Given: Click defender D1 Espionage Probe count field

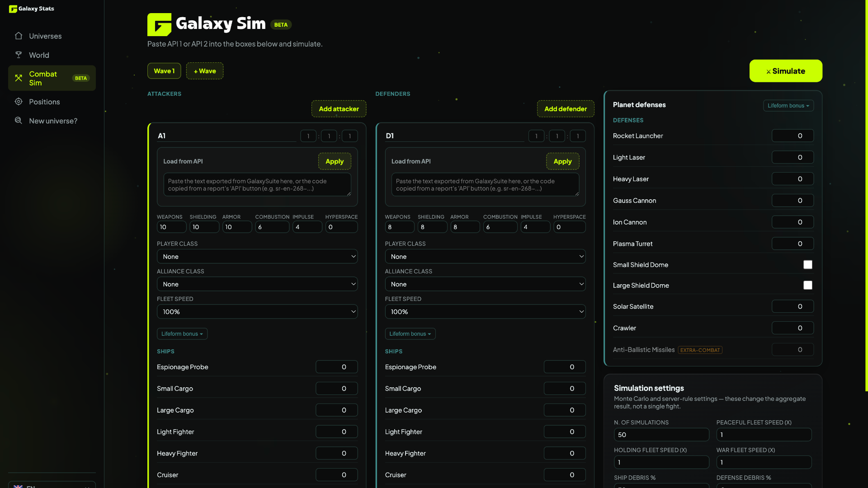Looking at the screenshot, I should [565, 367].
